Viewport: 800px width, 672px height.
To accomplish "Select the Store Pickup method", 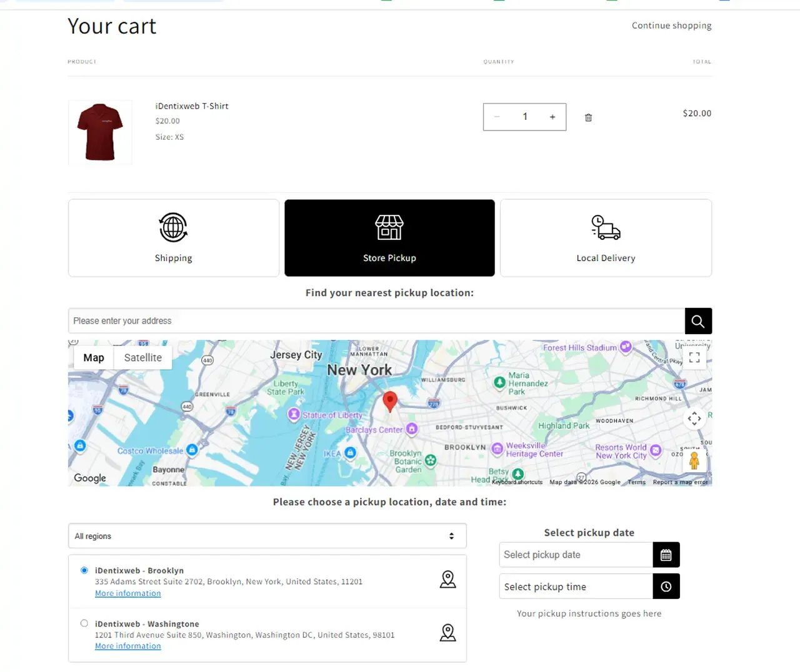I will 389,238.
